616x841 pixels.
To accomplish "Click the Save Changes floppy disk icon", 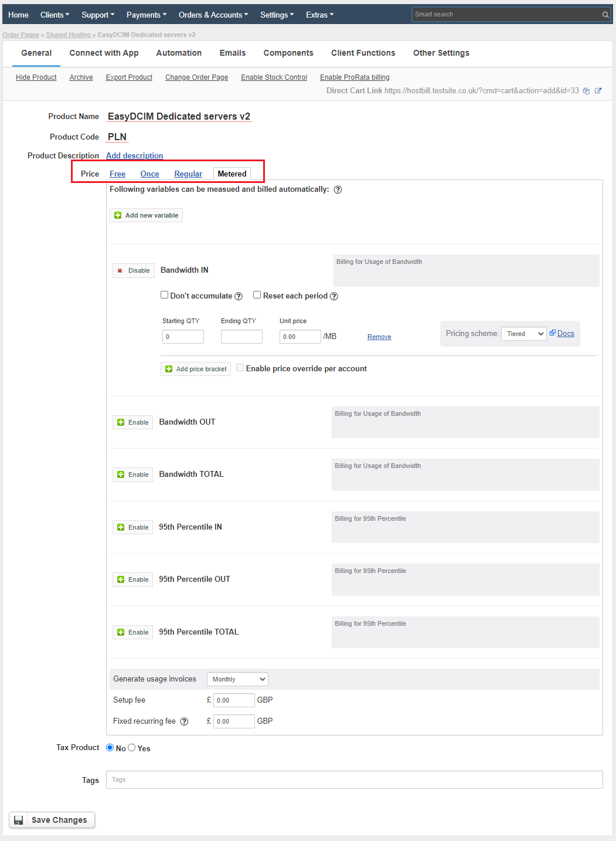I will click(19, 820).
